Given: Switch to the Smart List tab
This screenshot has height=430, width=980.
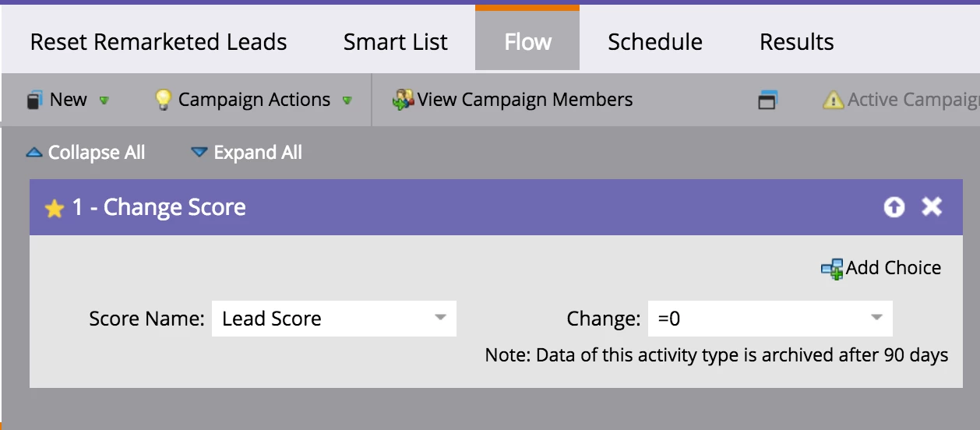Looking at the screenshot, I should click(396, 42).
